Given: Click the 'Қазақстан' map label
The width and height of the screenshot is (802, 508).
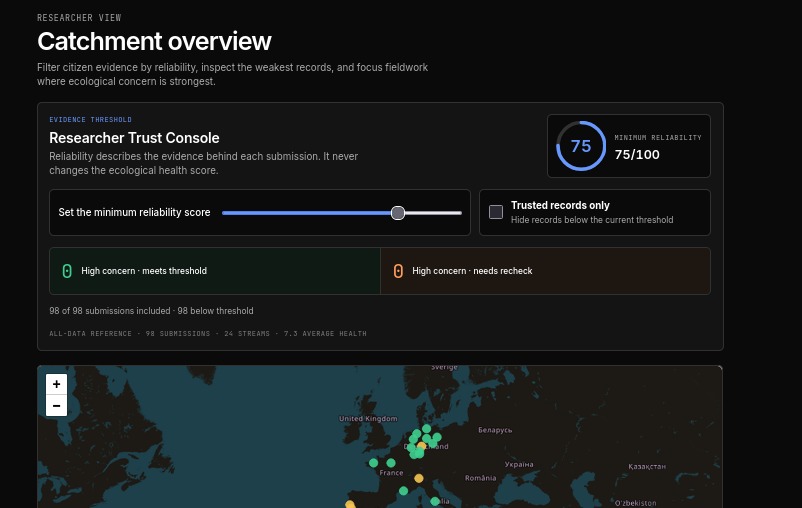Looking at the screenshot, I should pos(647,467).
